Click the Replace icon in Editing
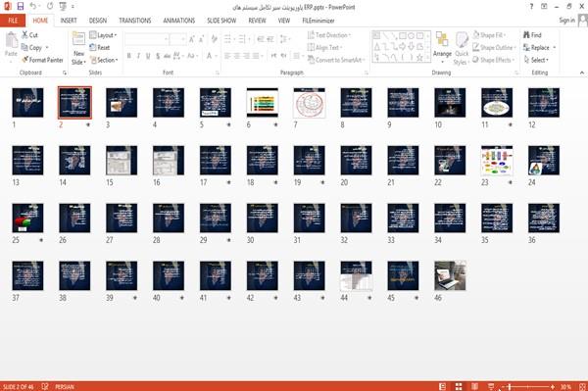 [x=526, y=47]
